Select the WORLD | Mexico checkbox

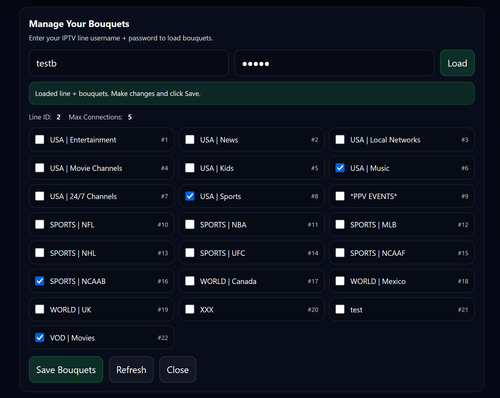pyautogui.click(x=340, y=281)
